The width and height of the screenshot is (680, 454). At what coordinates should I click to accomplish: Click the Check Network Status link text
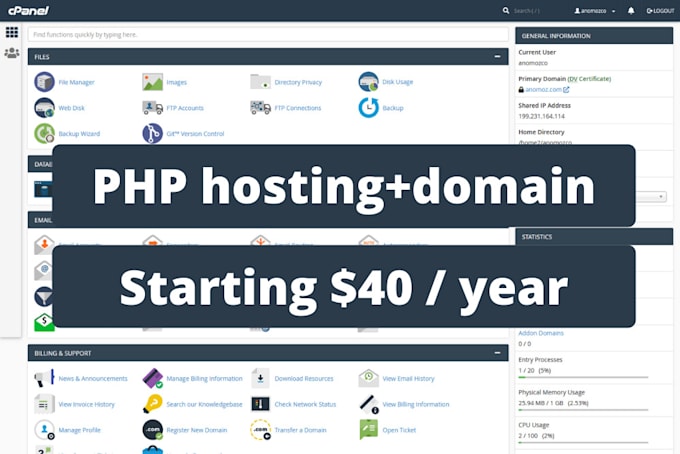305,404
